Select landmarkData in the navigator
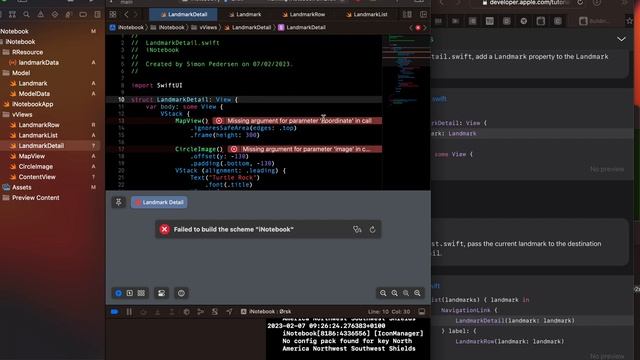The width and height of the screenshot is (640, 360). 38,62
